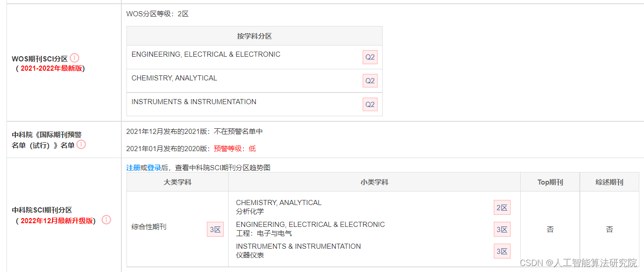Click info icon beside 国际期刊预警名单
644x272 pixels.
tap(81, 145)
